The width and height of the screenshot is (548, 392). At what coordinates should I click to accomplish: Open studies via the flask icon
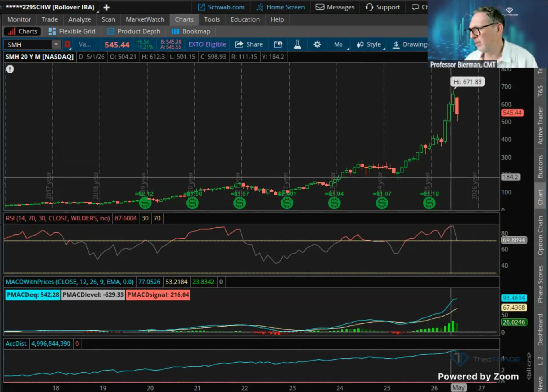pos(297,44)
